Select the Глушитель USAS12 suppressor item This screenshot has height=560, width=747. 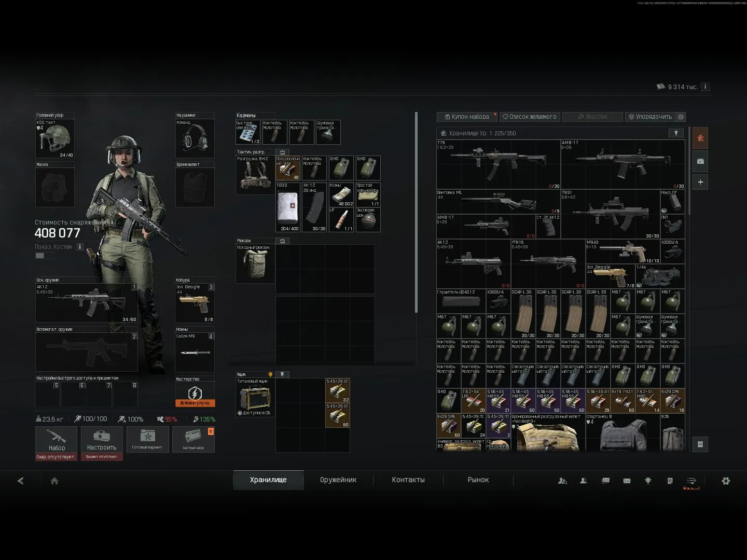point(461,301)
